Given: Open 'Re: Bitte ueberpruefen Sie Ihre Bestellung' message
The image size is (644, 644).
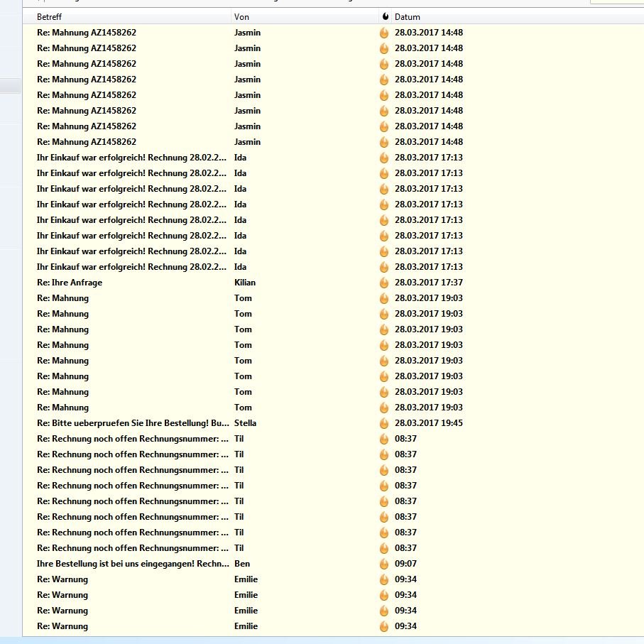Looking at the screenshot, I should tap(133, 423).
